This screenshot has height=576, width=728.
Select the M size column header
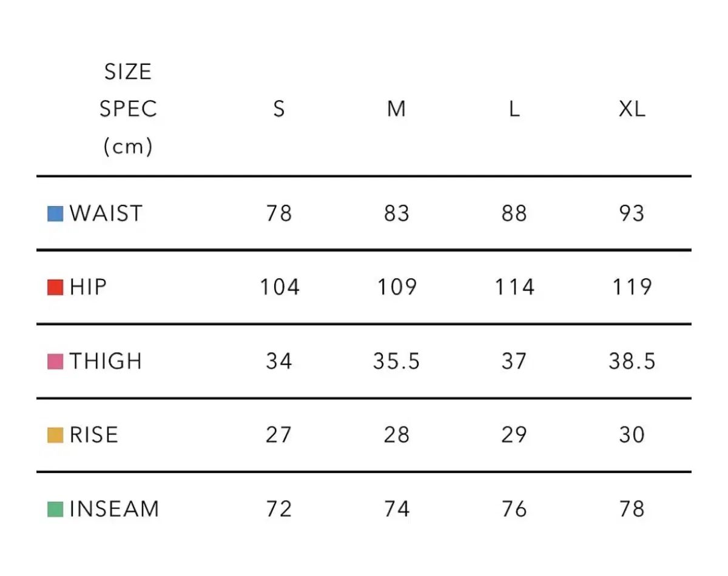396,109
